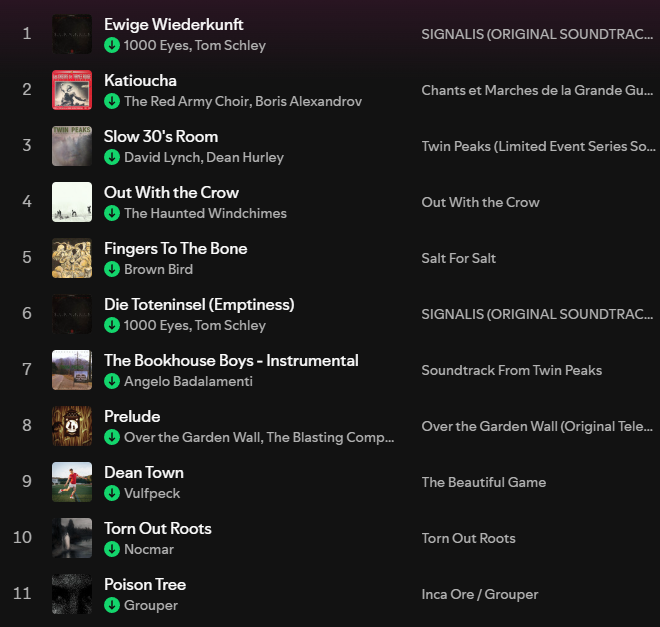Image resolution: width=660 pixels, height=627 pixels.
Task: Select Die Toteninsel album cover thumbnail
Action: coord(72,314)
